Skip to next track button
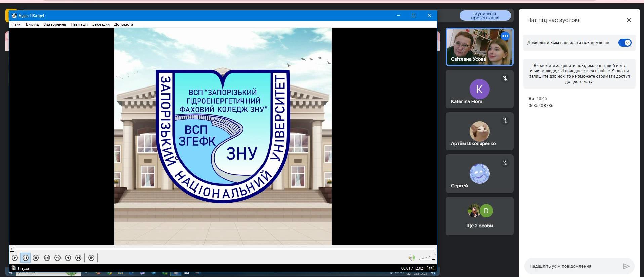This screenshot has height=277, width=644. 78,258
